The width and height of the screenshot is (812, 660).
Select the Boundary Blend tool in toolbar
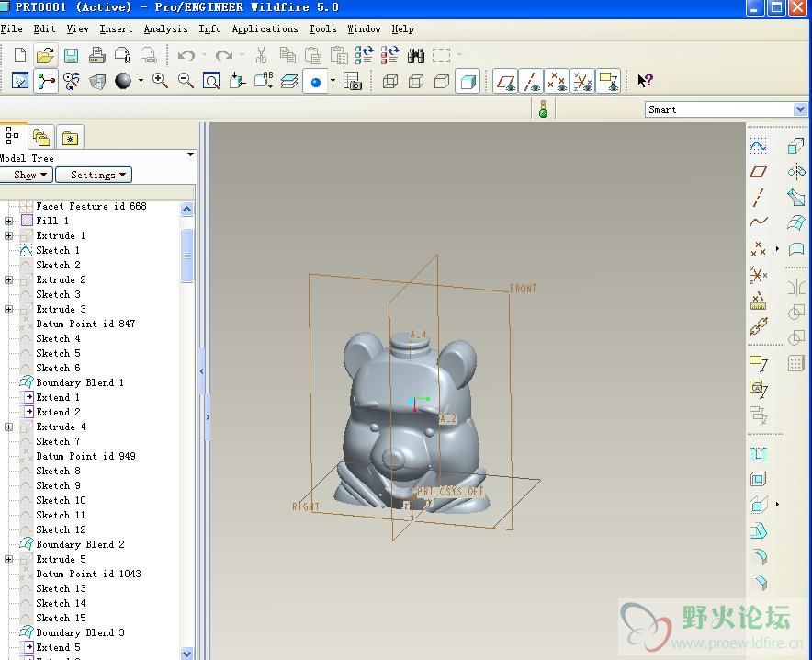tap(796, 222)
